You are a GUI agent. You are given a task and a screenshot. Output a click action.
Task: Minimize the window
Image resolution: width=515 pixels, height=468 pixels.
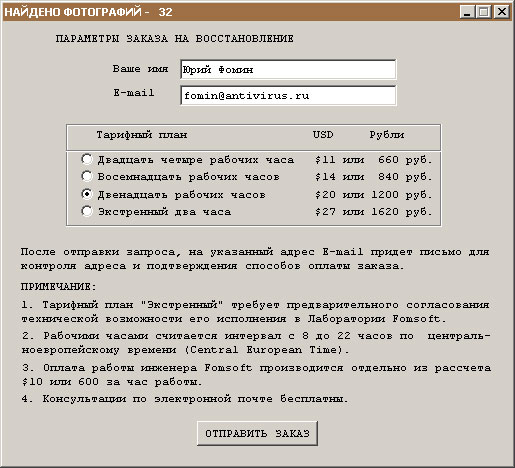[467, 12]
